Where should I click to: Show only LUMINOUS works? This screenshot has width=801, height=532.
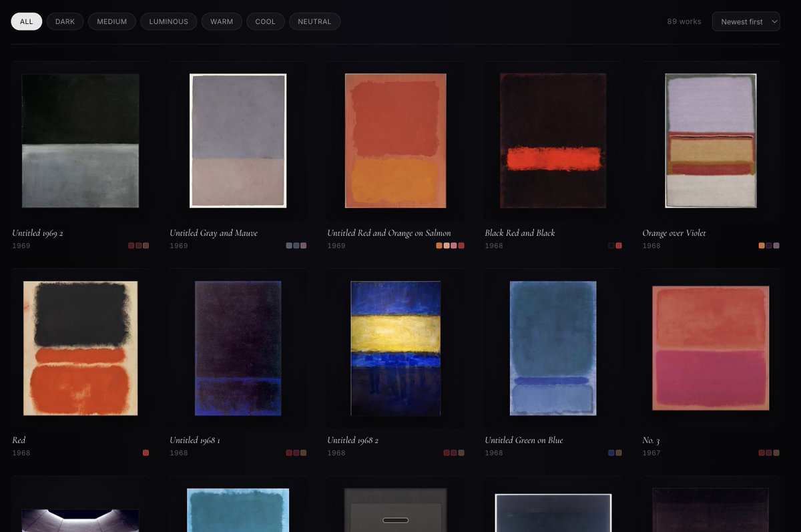(x=168, y=21)
